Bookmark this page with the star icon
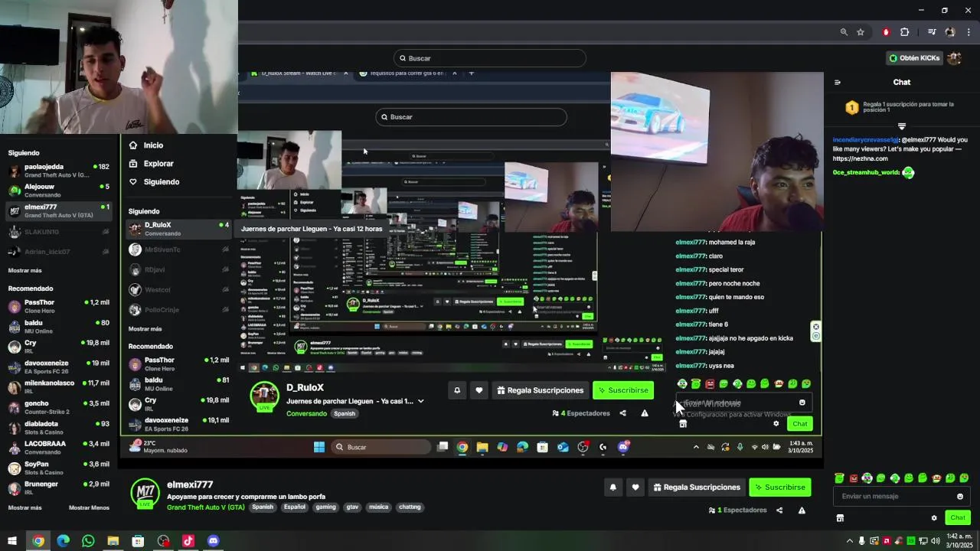The image size is (980, 551). point(861,32)
